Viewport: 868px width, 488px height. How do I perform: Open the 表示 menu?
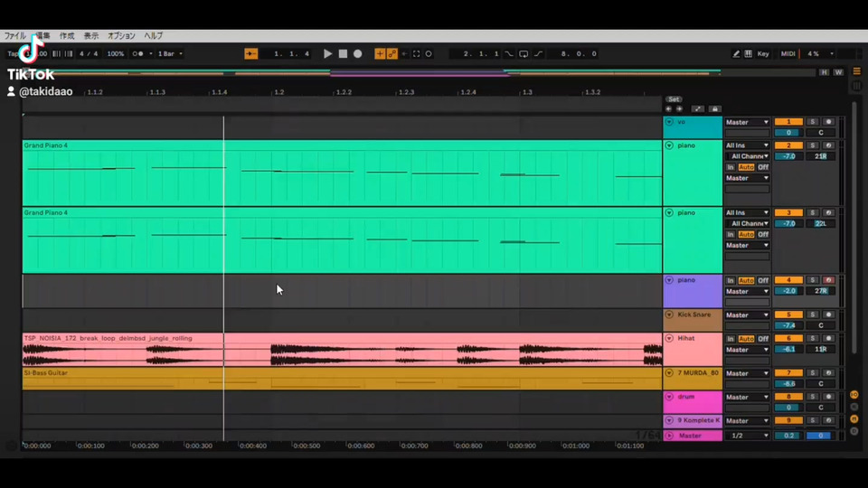[91, 36]
